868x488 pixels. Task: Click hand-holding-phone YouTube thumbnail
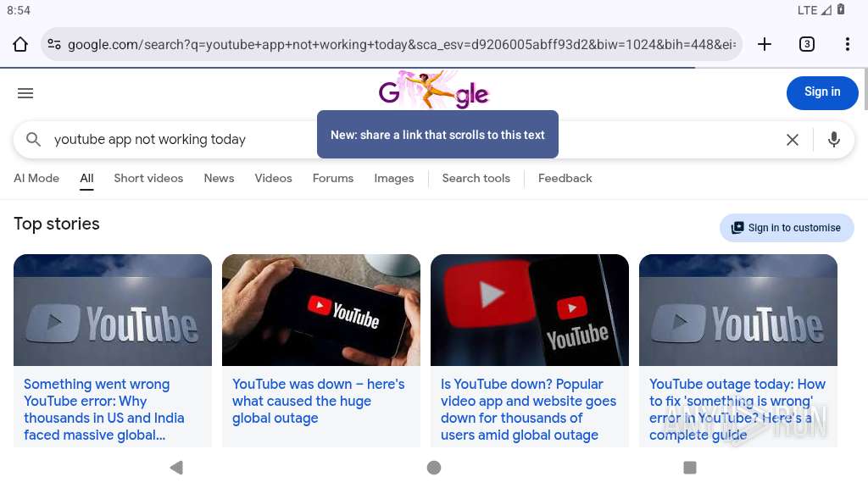[x=321, y=310]
